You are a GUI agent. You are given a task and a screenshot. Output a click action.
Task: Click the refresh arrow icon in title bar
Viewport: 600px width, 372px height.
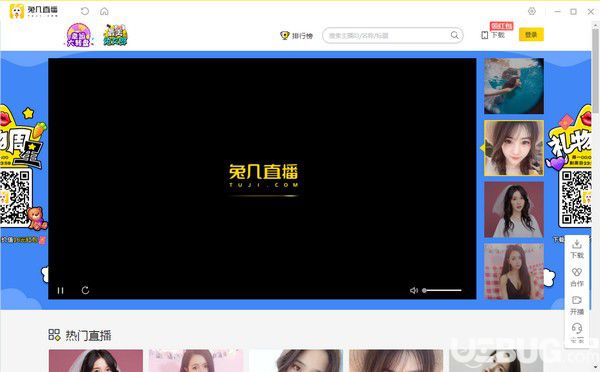coord(85,11)
